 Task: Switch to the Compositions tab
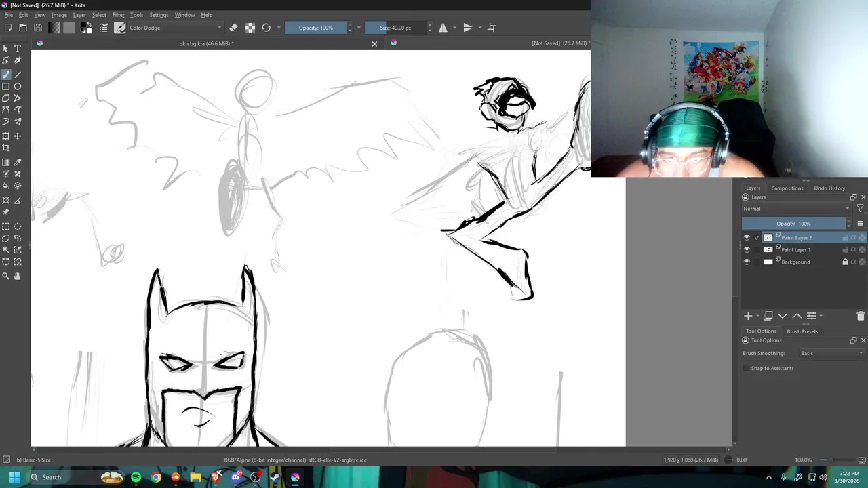coord(787,188)
